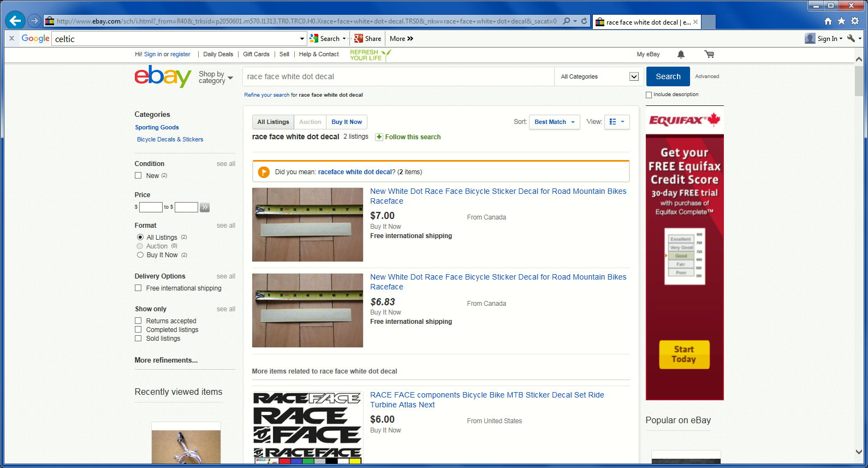The width and height of the screenshot is (868, 468).
Task: Click Follow this search link
Action: point(413,137)
